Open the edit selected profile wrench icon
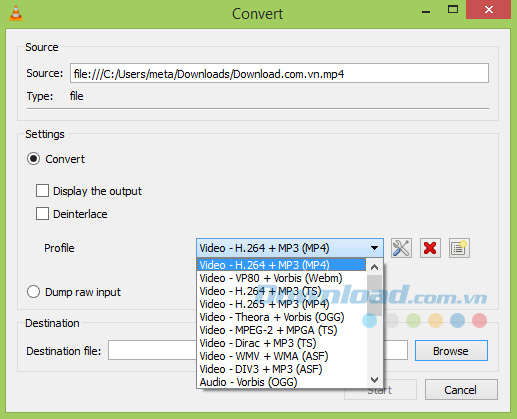Image resolution: width=517 pixels, height=419 pixels. click(401, 248)
